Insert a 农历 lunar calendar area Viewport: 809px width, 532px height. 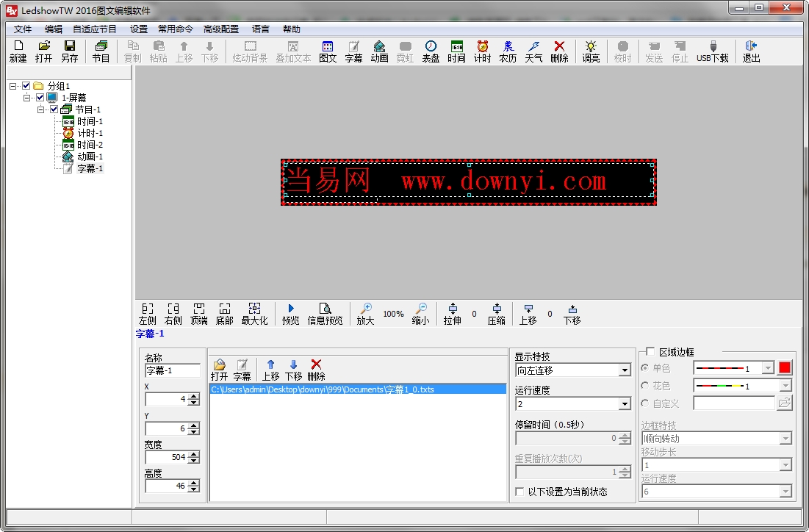(x=507, y=51)
